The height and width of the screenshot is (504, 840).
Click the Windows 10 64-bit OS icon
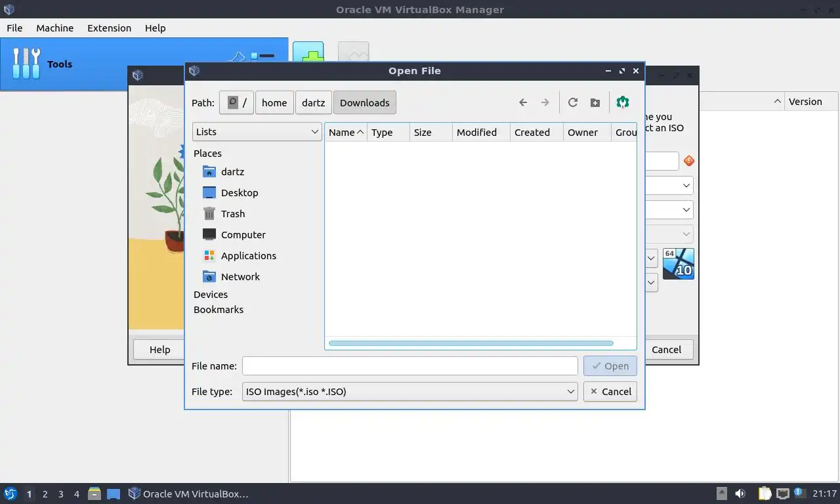tap(678, 263)
